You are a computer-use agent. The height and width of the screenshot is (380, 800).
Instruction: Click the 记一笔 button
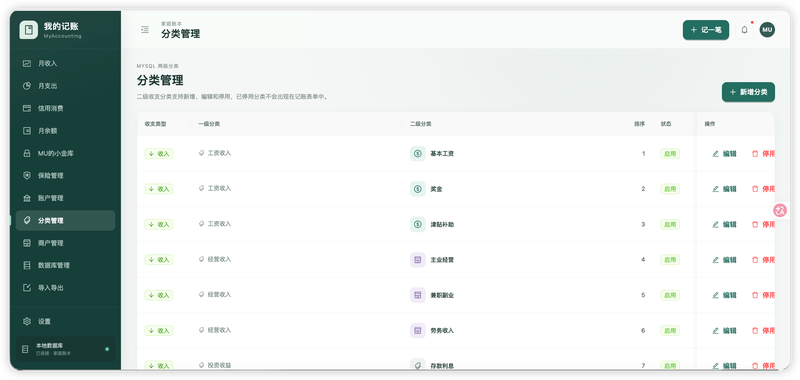tap(706, 30)
